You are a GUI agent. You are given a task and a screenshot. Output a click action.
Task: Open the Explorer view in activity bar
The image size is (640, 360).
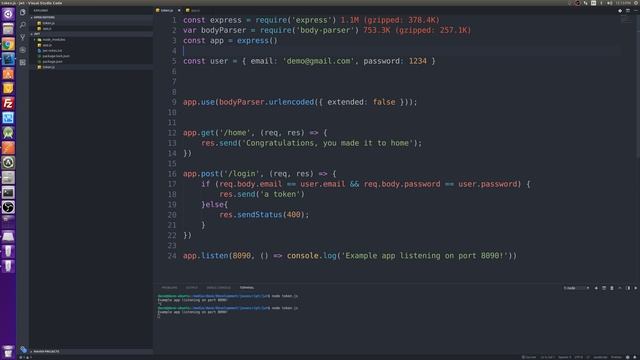[22, 13]
